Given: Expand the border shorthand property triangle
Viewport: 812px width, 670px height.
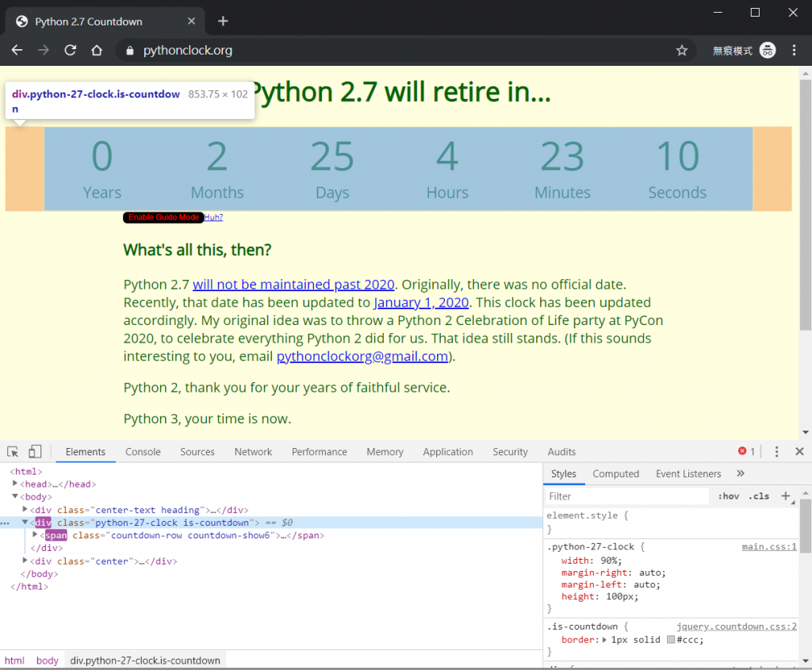Looking at the screenshot, I should point(604,639).
